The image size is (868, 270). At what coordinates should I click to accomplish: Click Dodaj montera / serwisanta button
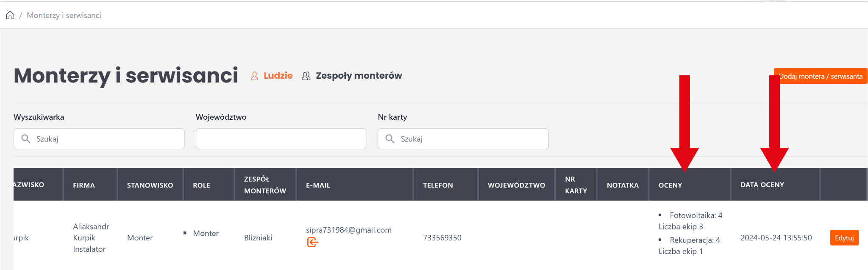pos(821,76)
